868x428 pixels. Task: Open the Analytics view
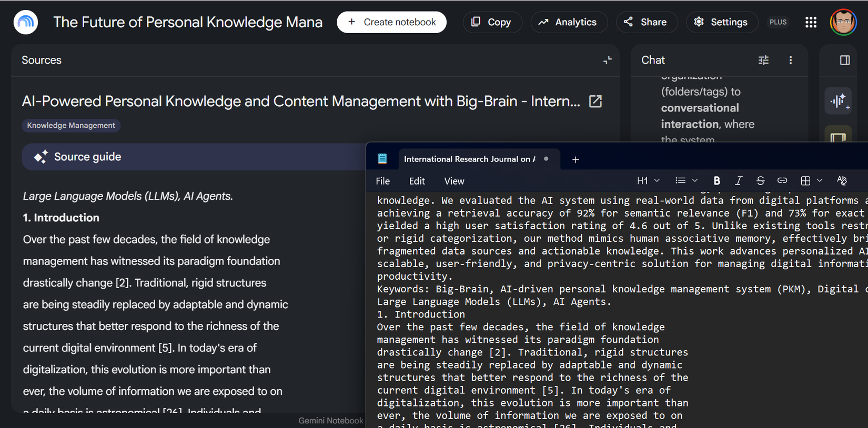[569, 22]
